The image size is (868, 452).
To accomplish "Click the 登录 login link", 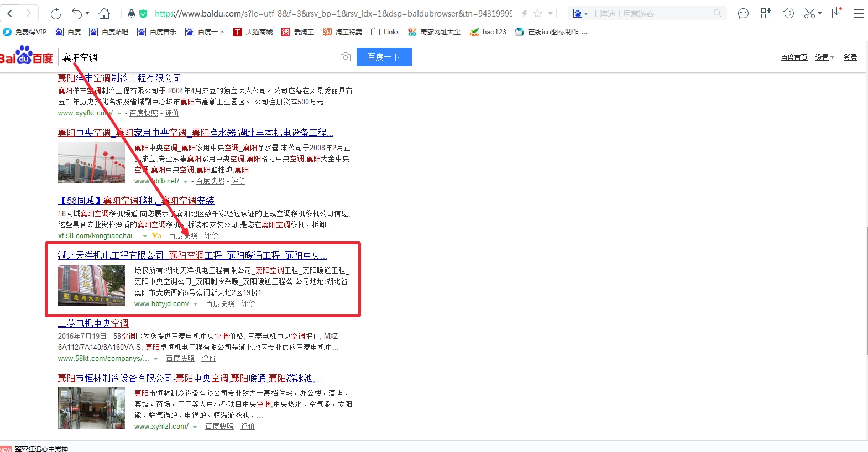I will click(850, 57).
